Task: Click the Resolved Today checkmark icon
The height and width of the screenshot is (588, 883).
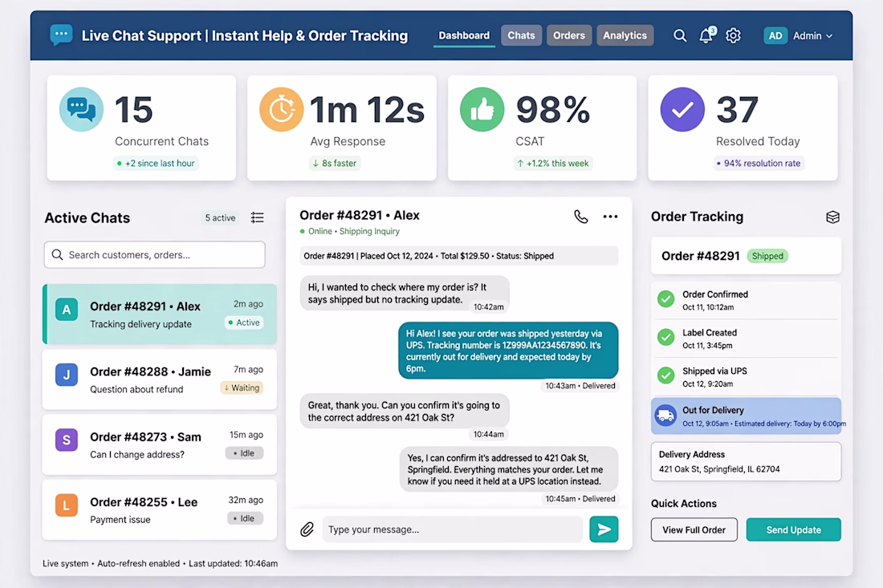Action: point(682,109)
